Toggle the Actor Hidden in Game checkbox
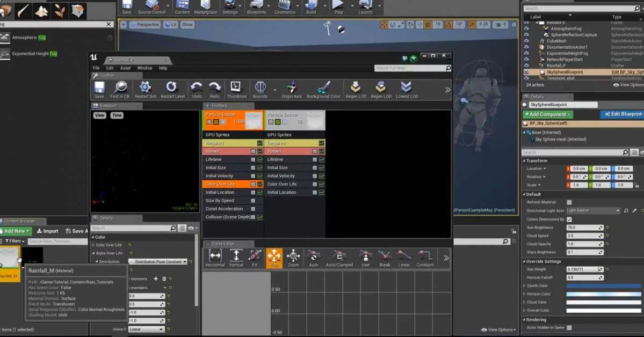Viewport: 644px width, 337px height. 569,327
